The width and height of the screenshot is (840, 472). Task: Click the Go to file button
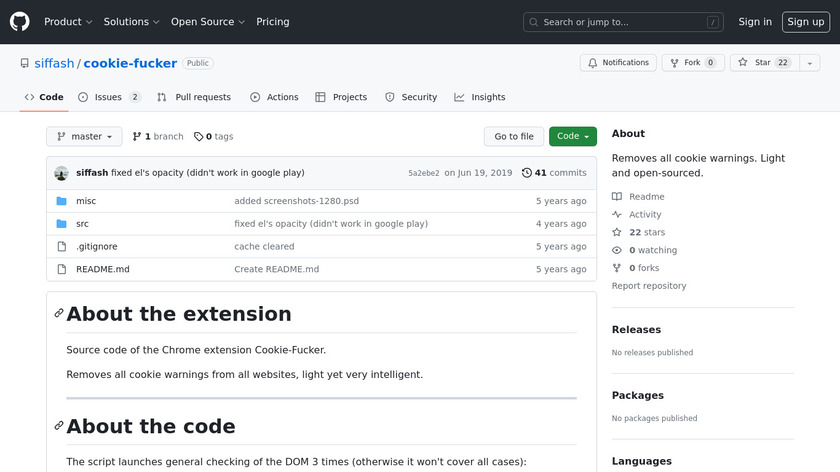coord(514,137)
